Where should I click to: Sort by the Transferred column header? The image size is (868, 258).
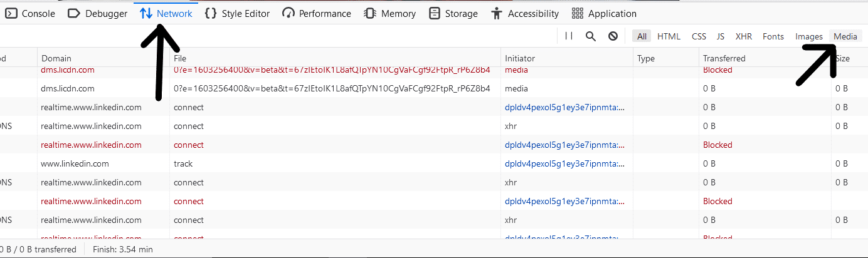pyautogui.click(x=765, y=58)
